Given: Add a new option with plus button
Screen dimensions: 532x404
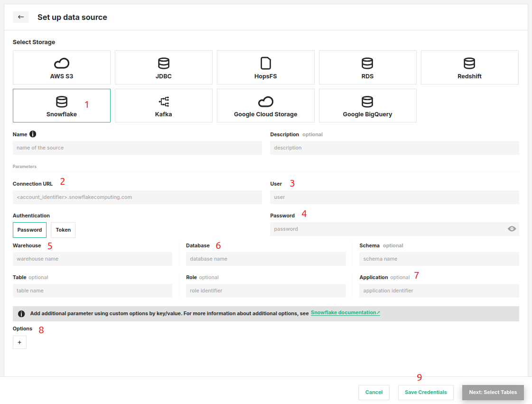Looking at the screenshot, I should (19, 342).
